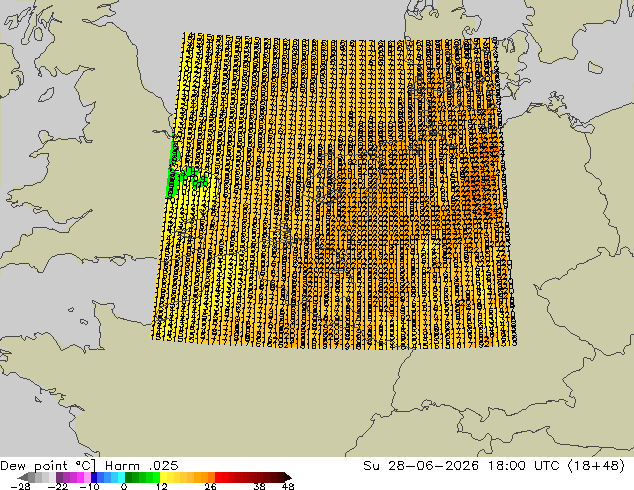The width and height of the screenshot is (634, 490).
Task: Select the cyan legend color segment
Action: click(121, 477)
